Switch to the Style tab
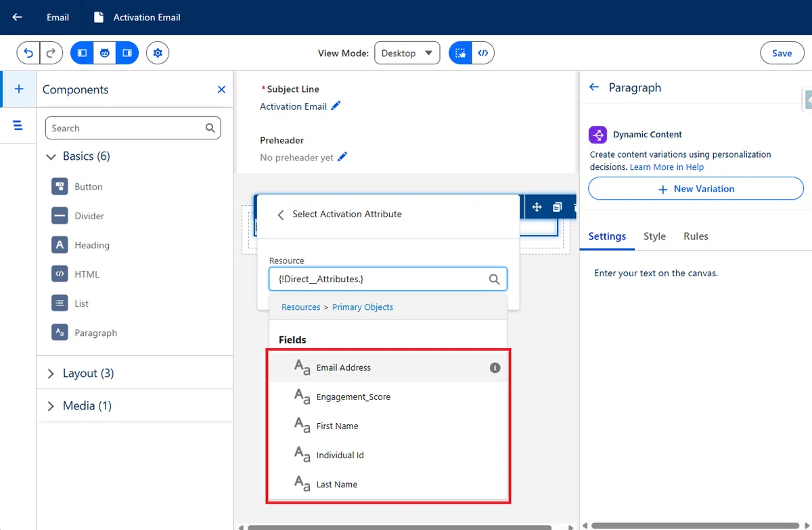 tap(654, 236)
